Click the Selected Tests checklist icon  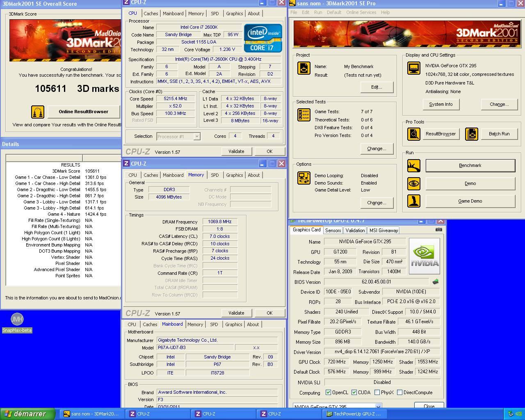coord(304,115)
